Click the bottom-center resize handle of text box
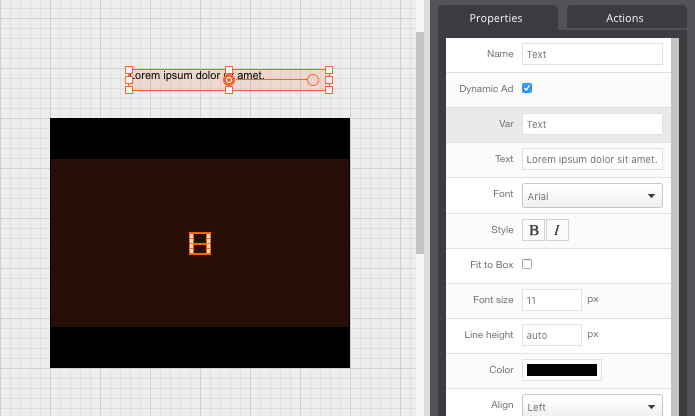The image size is (695, 416). click(x=229, y=90)
